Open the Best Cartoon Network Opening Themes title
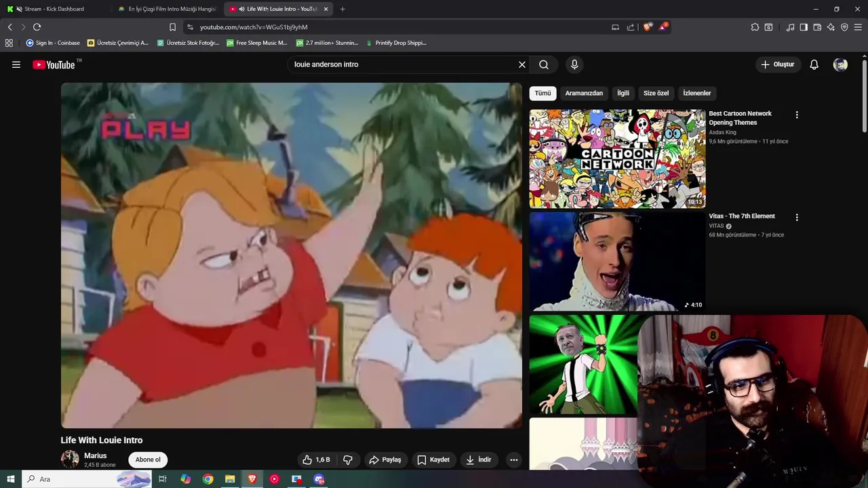Image resolution: width=868 pixels, height=488 pixels. tap(740, 118)
